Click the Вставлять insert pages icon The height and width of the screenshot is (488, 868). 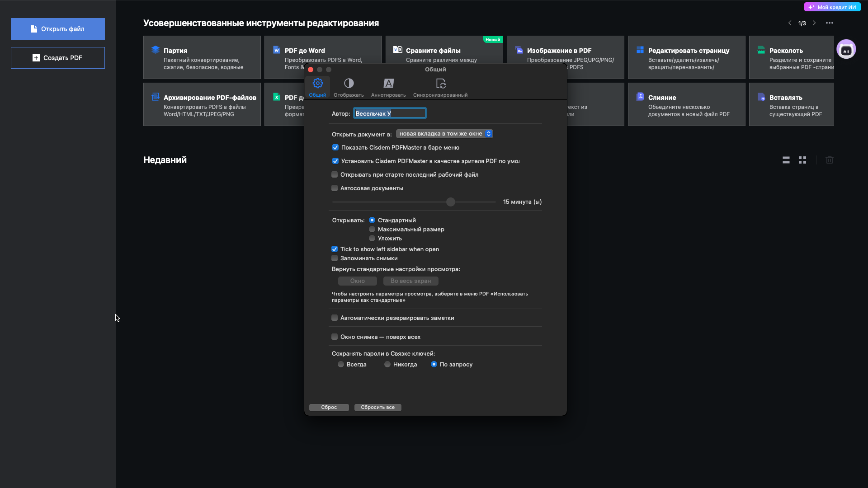click(761, 97)
